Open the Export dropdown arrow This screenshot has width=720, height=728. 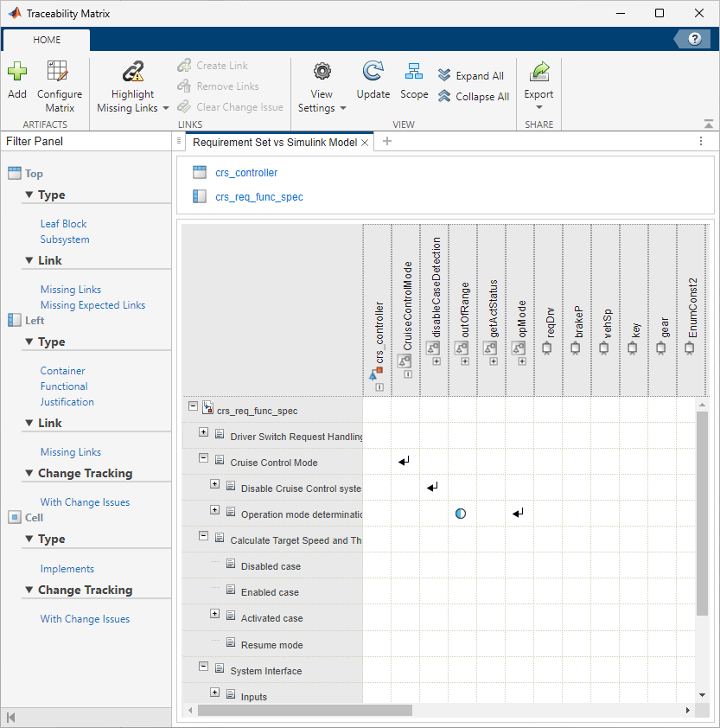coord(539,108)
